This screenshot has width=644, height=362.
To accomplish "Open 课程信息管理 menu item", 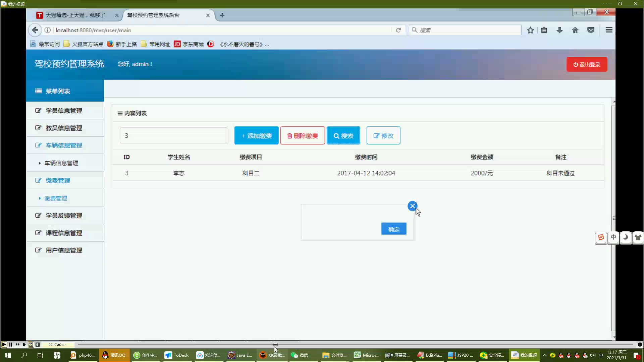I will pyautogui.click(x=65, y=233).
